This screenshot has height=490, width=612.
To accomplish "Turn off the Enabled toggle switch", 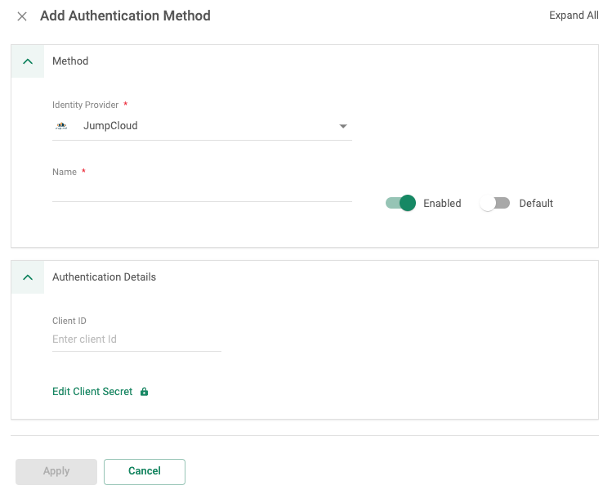I will click(x=401, y=203).
